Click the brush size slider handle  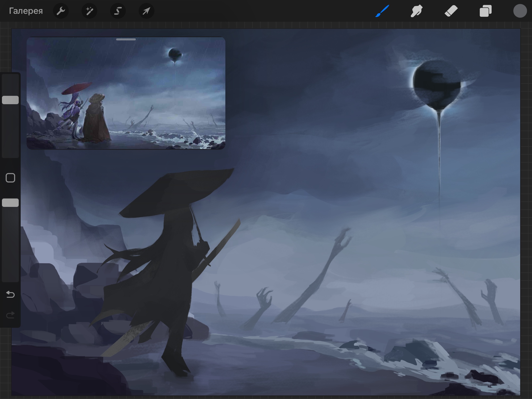[x=10, y=100]
